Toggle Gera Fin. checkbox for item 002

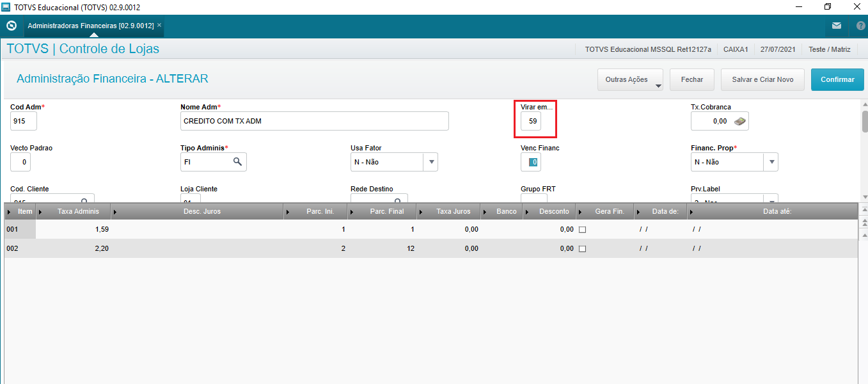point(582,248)
